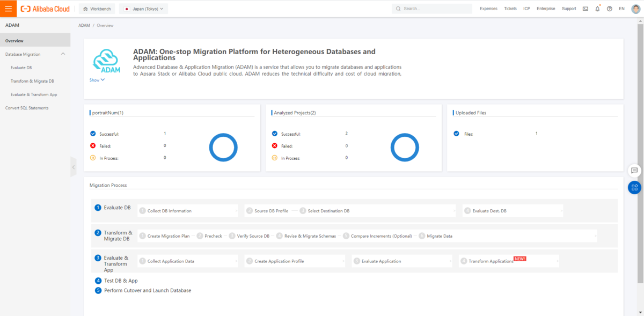The width and height of the screenshot is (644, 316).
Task: Open Evaluate & Transform App in sidebar
Action: point(34,94)
